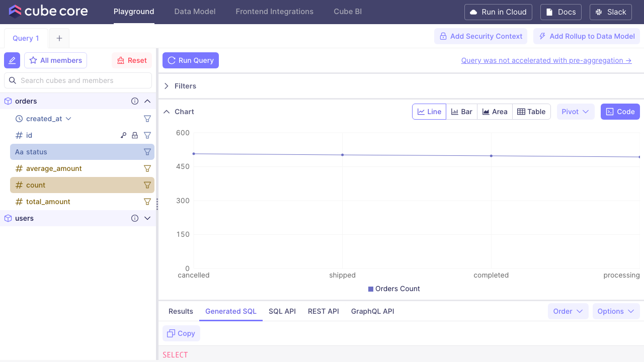Click the search magnifier icon

click(x=13, y=80)
